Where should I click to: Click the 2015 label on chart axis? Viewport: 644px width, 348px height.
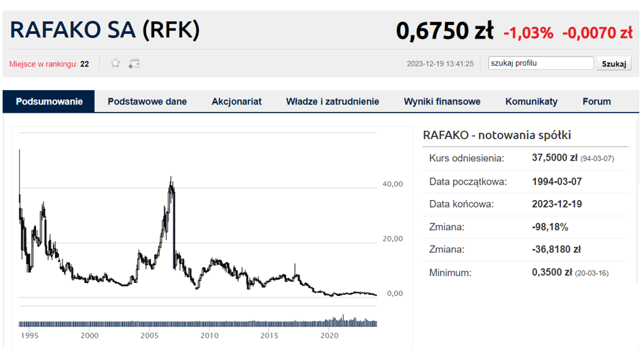pyautogui.click(x=270, y=336)
